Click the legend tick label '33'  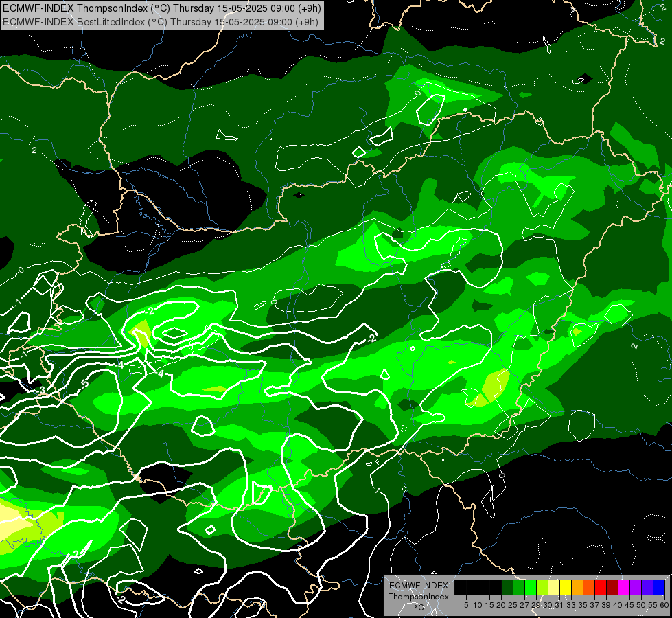571,605
